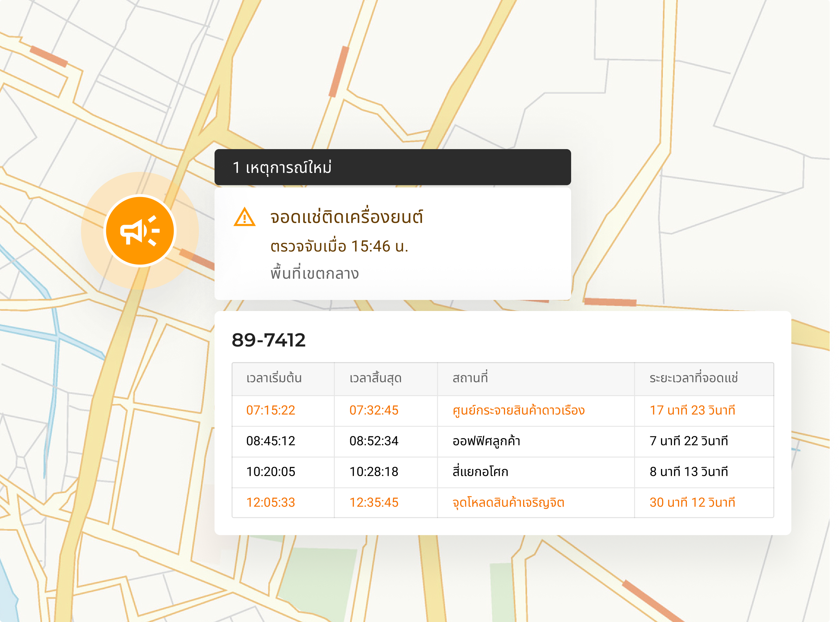Screen dimensions: 840x622
Task: Click duration "7 นาที 22 วินาที"
Action: (x=689, y=441)
